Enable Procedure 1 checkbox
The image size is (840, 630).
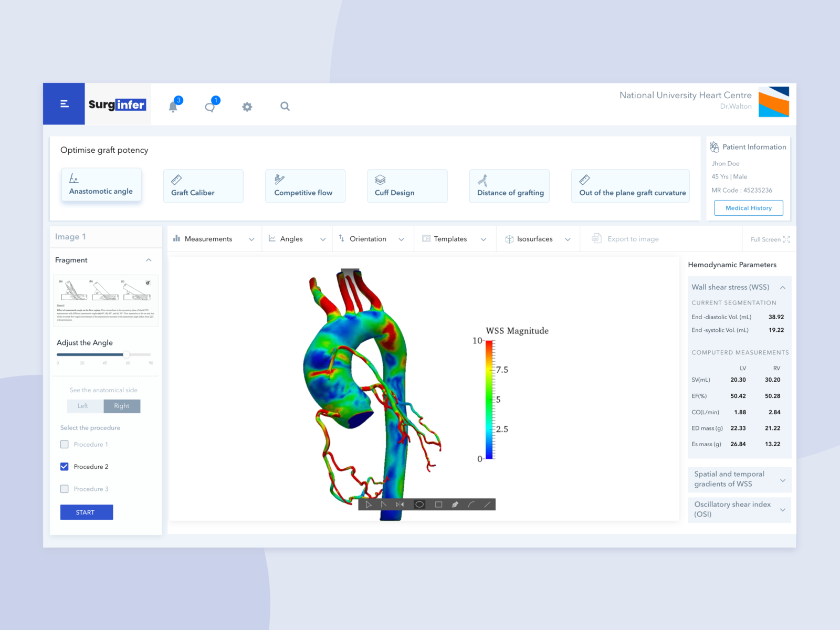point(64,444)
